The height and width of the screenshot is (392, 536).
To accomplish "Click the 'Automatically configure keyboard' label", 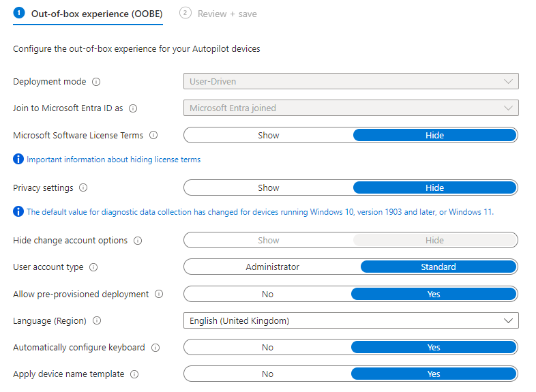I will tap(79, 348).
